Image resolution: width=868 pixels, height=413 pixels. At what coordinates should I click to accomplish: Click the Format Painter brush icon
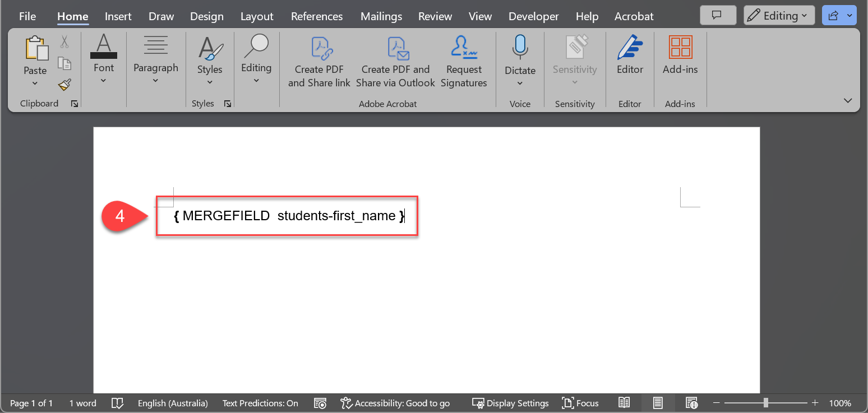[64, 85]
